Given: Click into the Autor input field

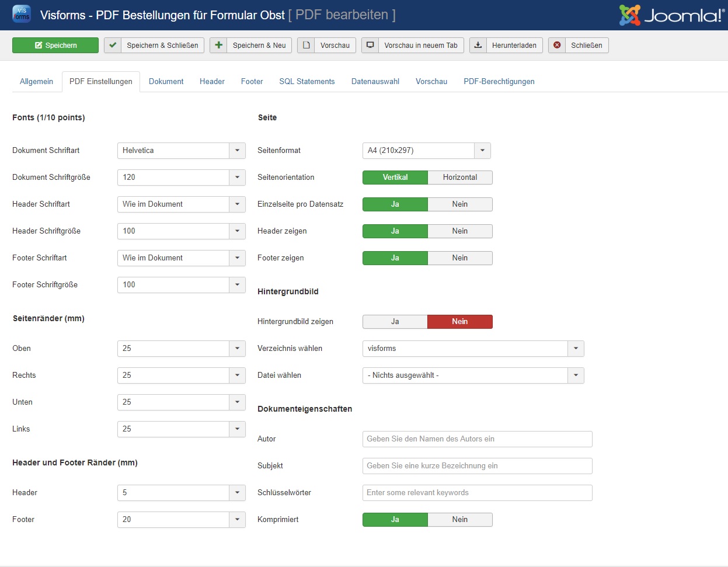Looking at the screenshot, I should pyautogui.click(x=477, y=439).
